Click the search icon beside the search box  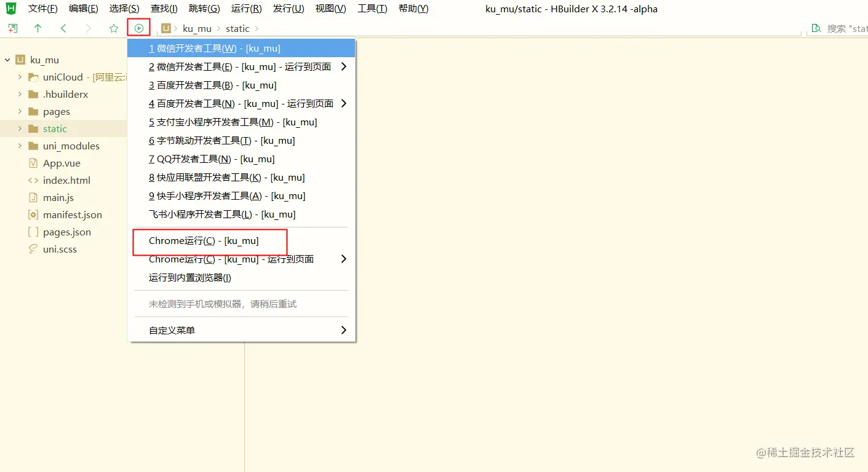click(816, 28)
